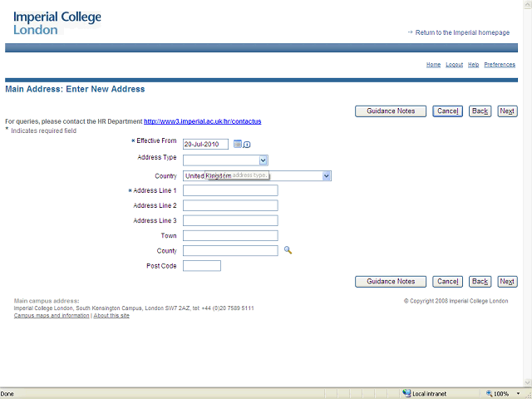Click the Logout link

[454, 65]
